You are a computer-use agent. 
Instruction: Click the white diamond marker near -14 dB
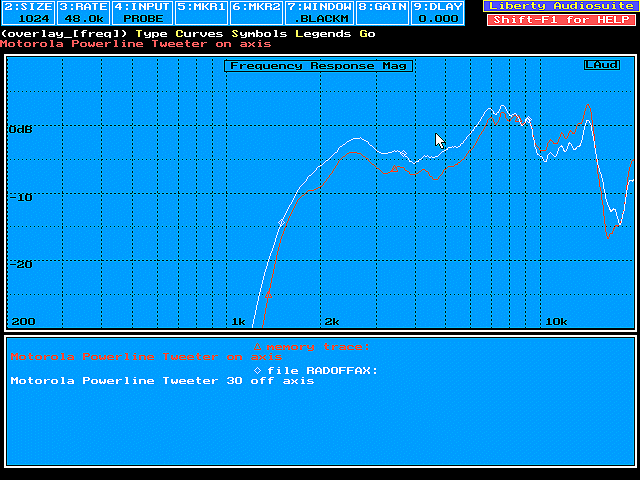pos(281,222)
